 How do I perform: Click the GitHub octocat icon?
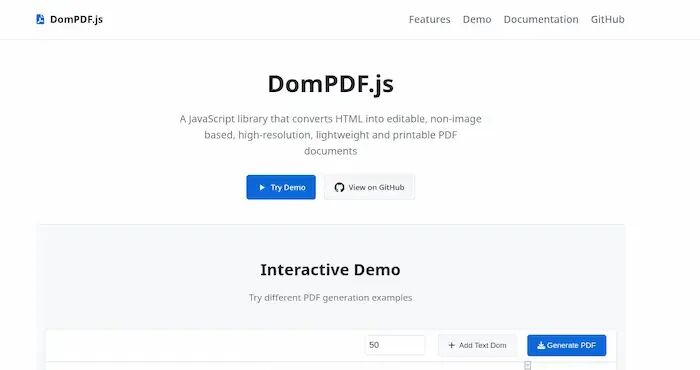point(339,187)
